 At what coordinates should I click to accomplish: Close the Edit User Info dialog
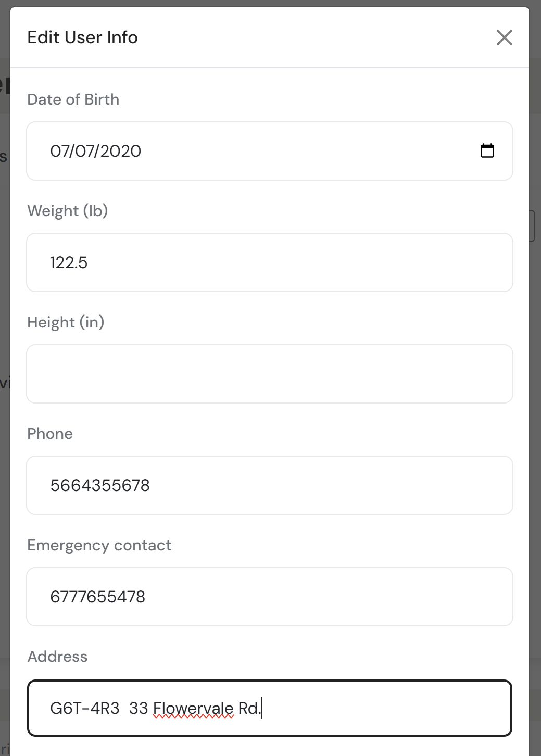pos(504,37)
